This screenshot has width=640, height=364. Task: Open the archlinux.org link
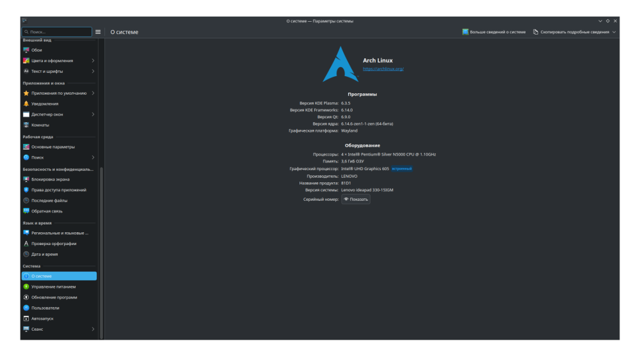[x=383, y=68]
